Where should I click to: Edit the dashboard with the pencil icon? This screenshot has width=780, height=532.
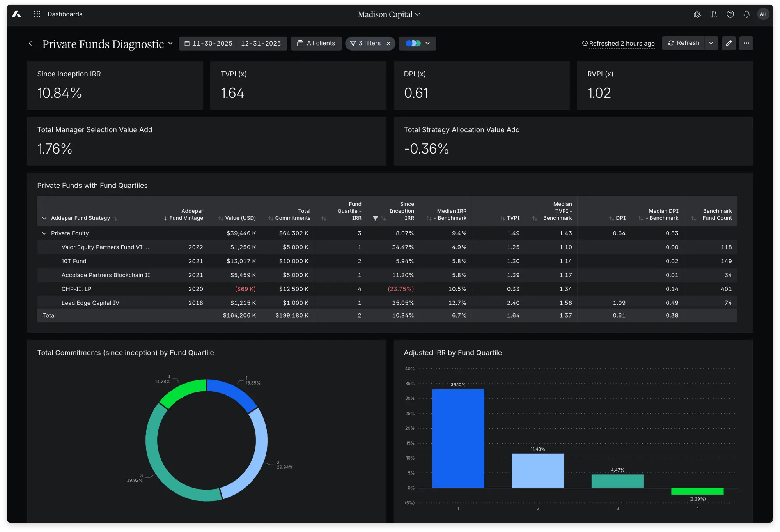[x=729, y=43]
